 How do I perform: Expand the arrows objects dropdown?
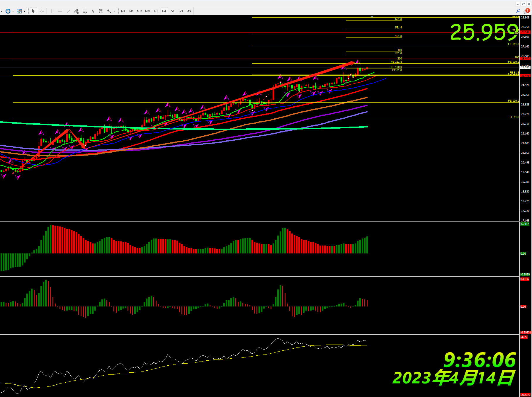114,11
